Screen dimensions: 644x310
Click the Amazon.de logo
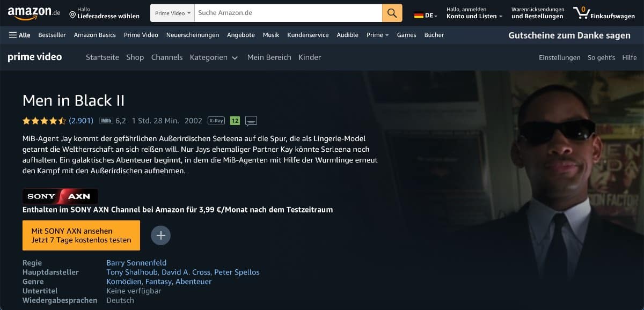coord(33,13)
